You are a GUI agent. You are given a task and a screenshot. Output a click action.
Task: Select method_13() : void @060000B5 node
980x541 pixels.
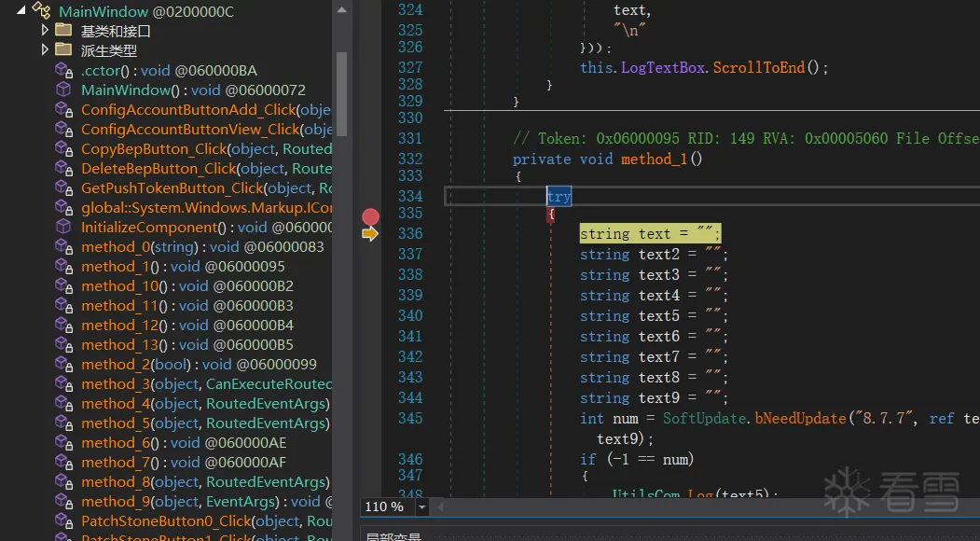coord(186,344)
